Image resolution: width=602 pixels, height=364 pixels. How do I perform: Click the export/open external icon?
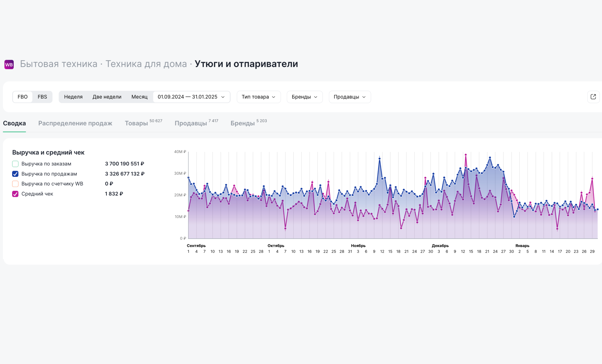click(x=593, y=97)
